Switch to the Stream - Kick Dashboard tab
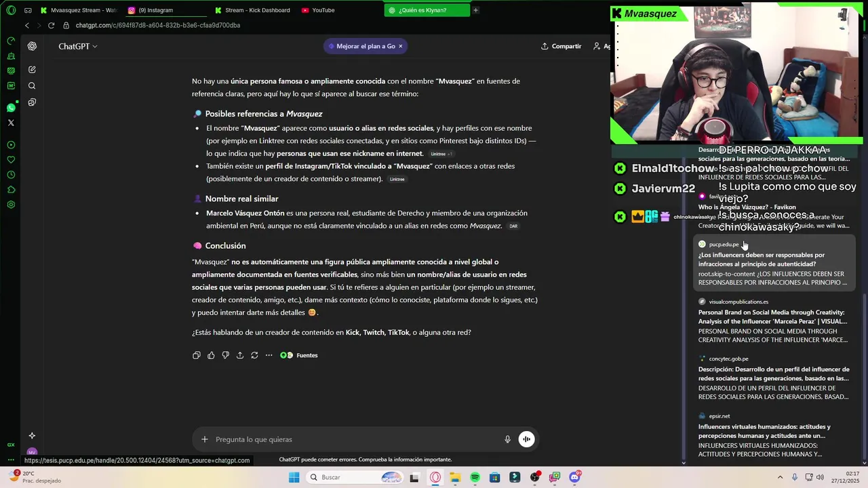 [x=252, y=10]
